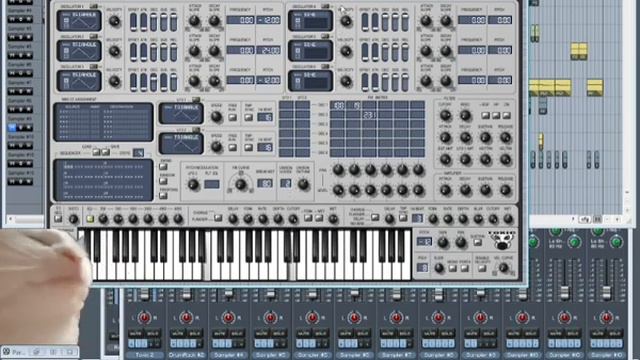Click Oscillator 1 Decay Slope knob
The height and width of the screenshot is (360, 640).
[214, 21]
